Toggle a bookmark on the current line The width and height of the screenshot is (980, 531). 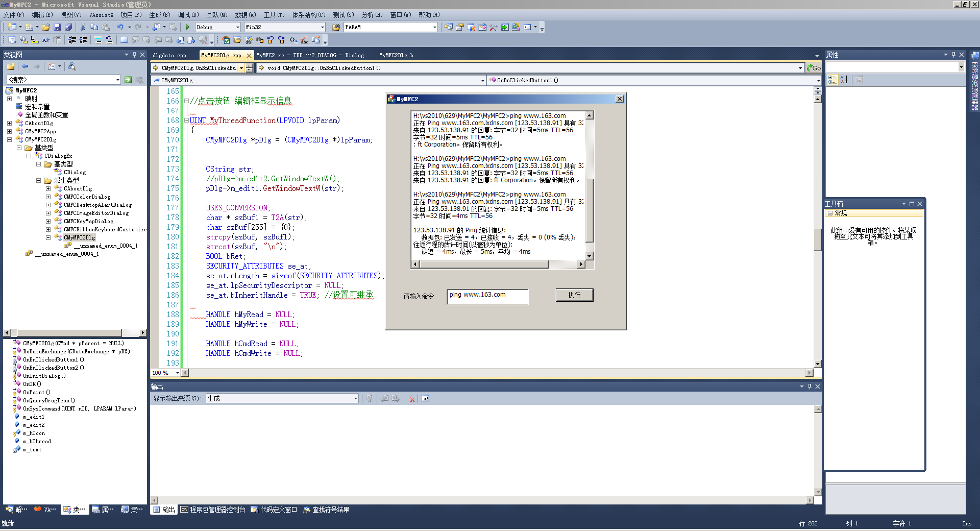(x=124, y=40)
